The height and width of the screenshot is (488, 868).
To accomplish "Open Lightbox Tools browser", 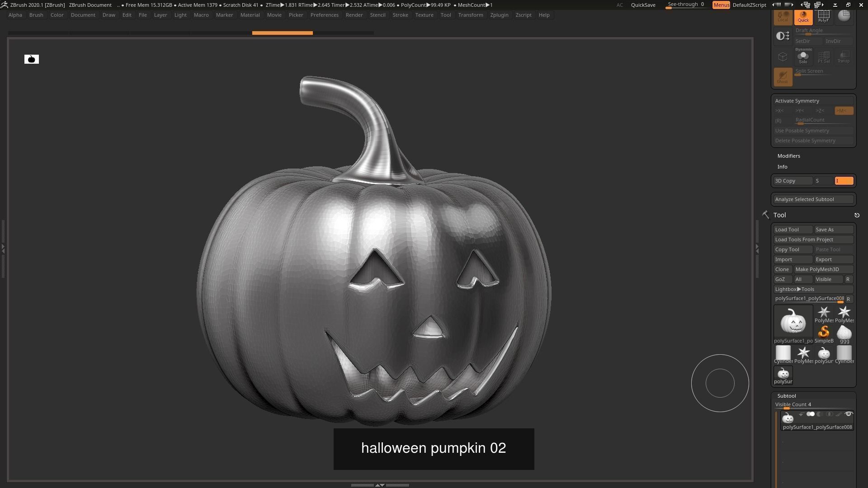I will point(814,289).
